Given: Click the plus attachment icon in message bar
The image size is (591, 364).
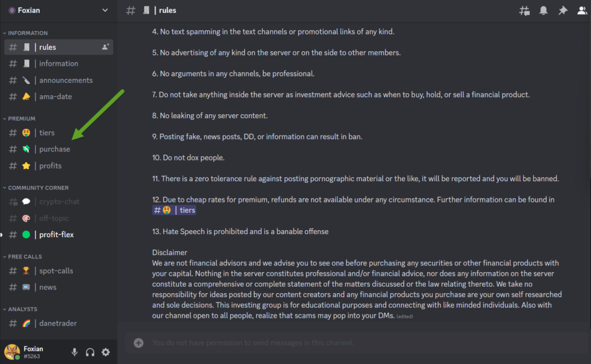Looking at the screenshot, I should 139,343.
